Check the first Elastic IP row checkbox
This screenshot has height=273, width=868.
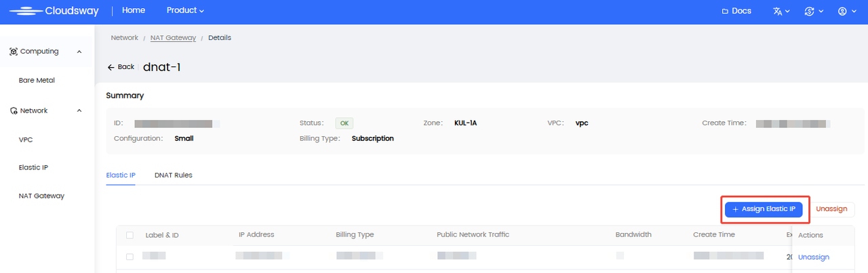[130, 257]
